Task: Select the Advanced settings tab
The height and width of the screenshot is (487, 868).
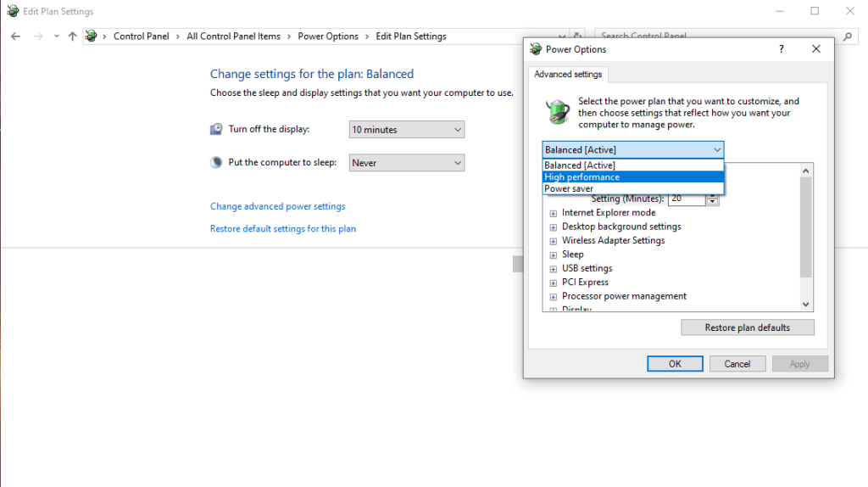Action: (x=568, y=75)
